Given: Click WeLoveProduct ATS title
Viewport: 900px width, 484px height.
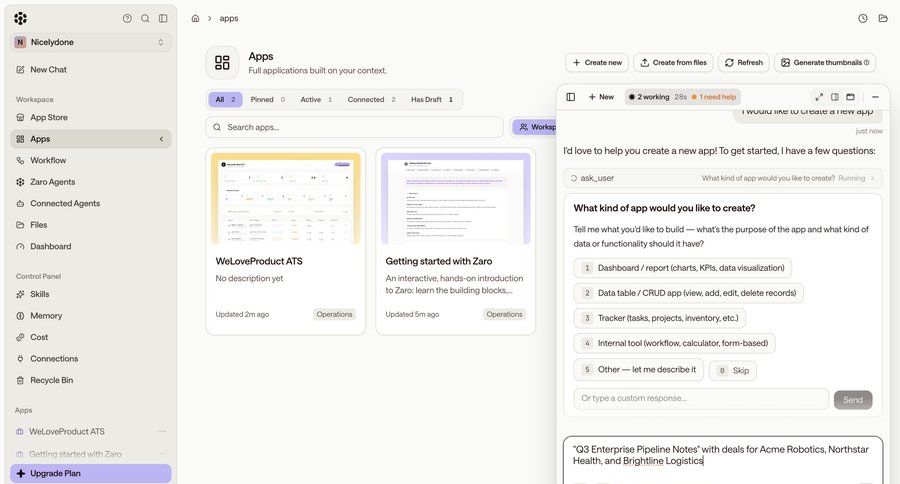Looking at the screenshot, I should coord(259,261).
